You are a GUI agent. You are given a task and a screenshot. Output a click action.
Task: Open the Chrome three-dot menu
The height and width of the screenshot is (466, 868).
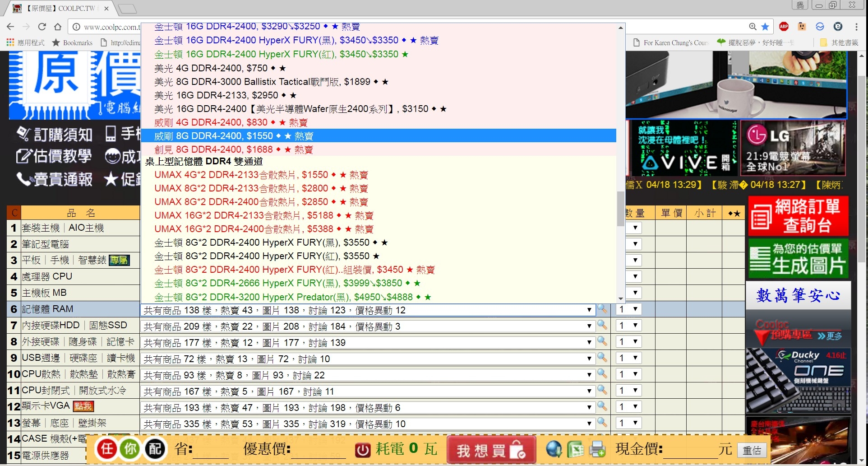[856, 27]
